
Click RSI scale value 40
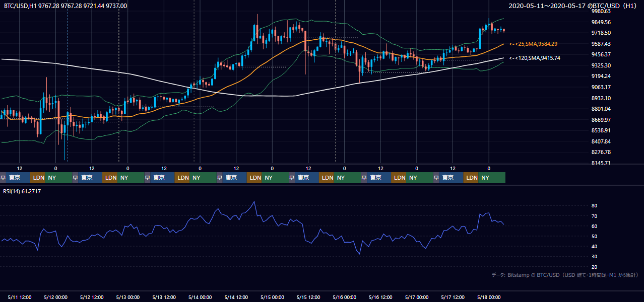pos(595,246)
